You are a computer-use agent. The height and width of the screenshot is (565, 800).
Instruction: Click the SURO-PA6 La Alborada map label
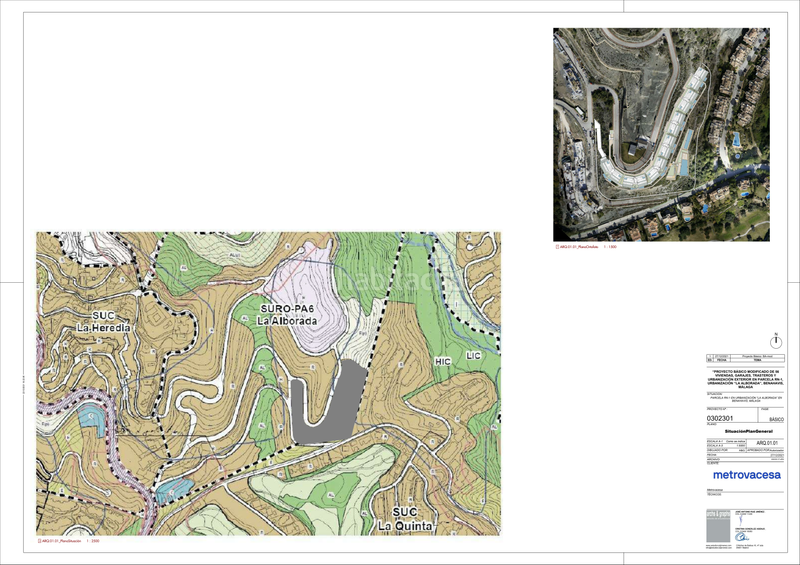287,315
